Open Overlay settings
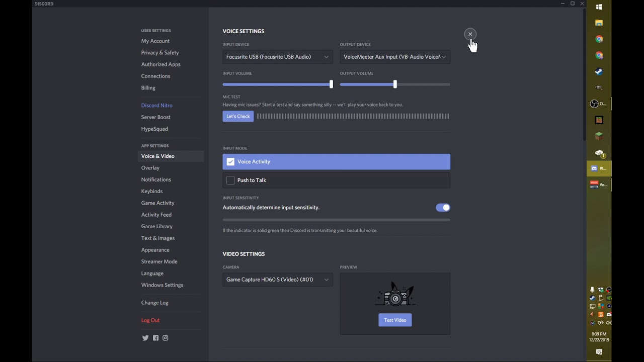 pos(150,168)
